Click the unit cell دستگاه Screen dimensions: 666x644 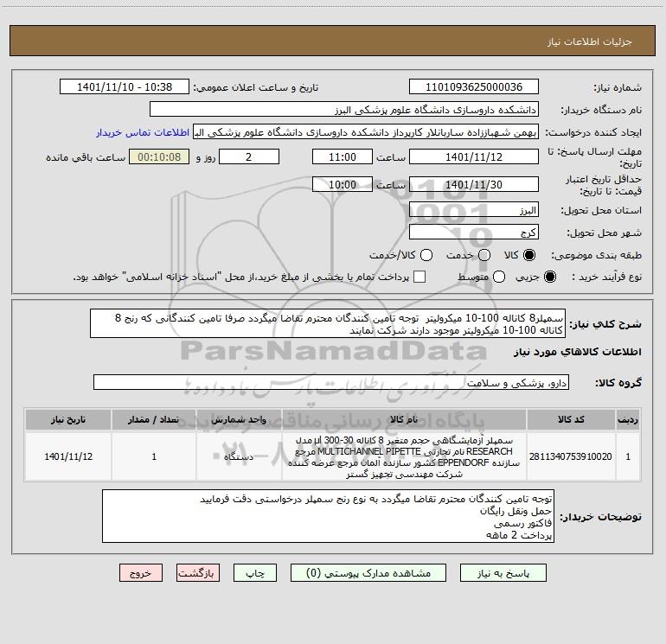[x=239, y=456]
